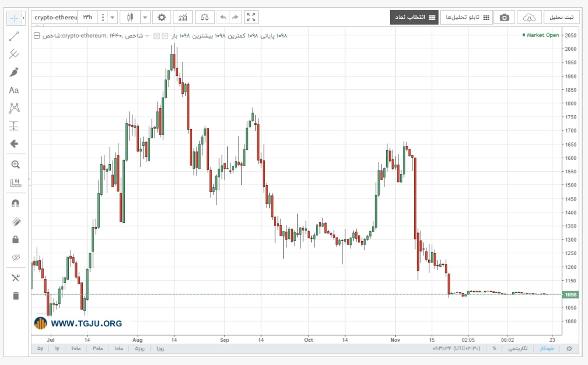Image resolution: width=588 pixels, height=365 pixels.
Task: Select the trend line drawing tool
Action: [x=14, y=36]
